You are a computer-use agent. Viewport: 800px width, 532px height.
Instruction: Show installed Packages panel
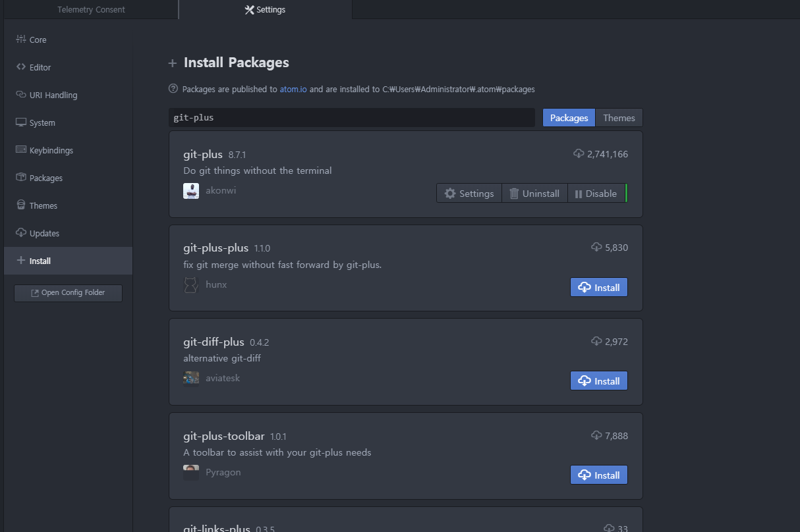(68, 178)
